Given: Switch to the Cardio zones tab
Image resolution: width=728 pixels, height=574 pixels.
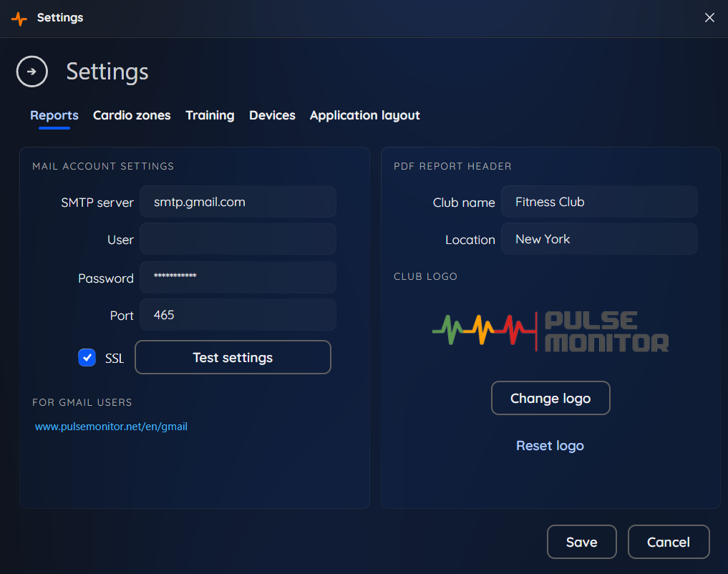Looking at the screenshot, I should [x=132, y=115].
